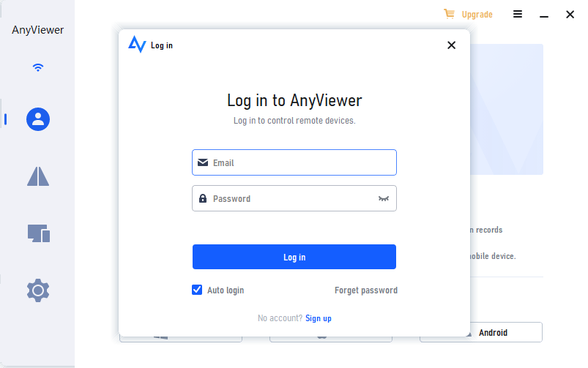The width and height of the screenshot is (588, 368).
Task: Open the devices sidebar icon
Action: [39, 233]
